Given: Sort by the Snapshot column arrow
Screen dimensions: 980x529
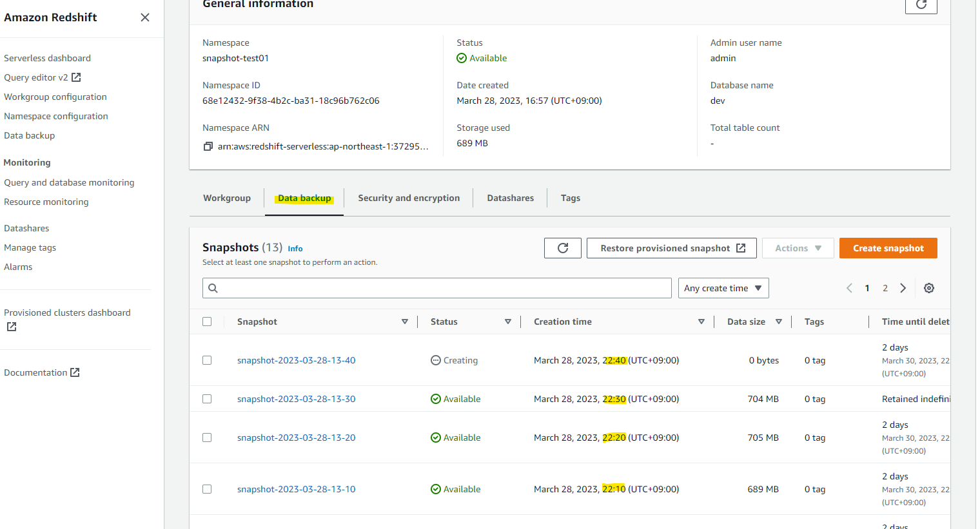Looking at the screenshot, I should point(405,322).
